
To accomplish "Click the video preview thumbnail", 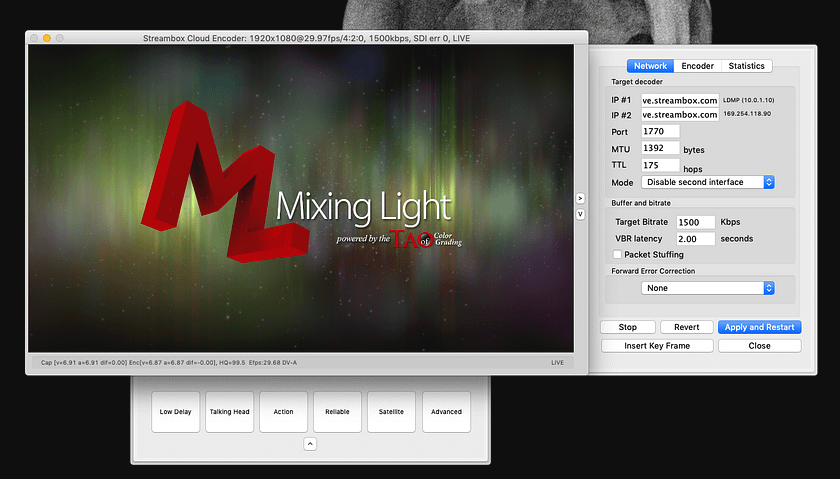I will (301, 198).
